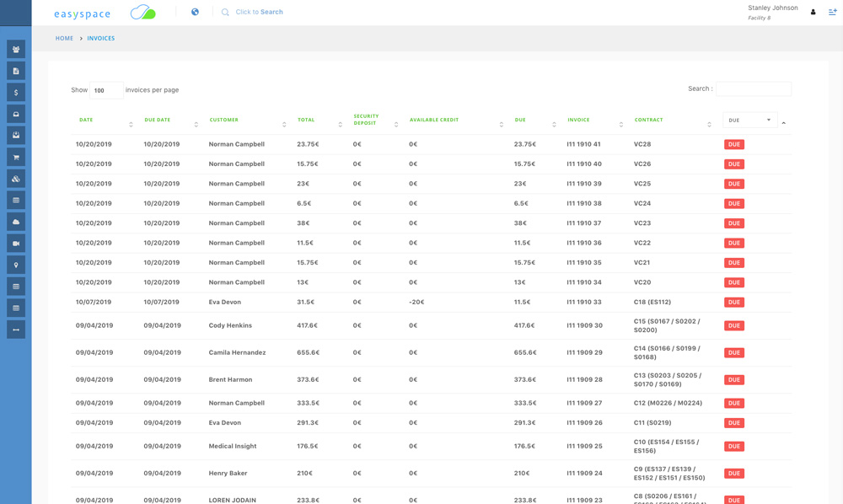Image resolution: width=843 pixels, height=504 pixels.
Task: Open the document page sidebar icon
Action: point(16,71)
